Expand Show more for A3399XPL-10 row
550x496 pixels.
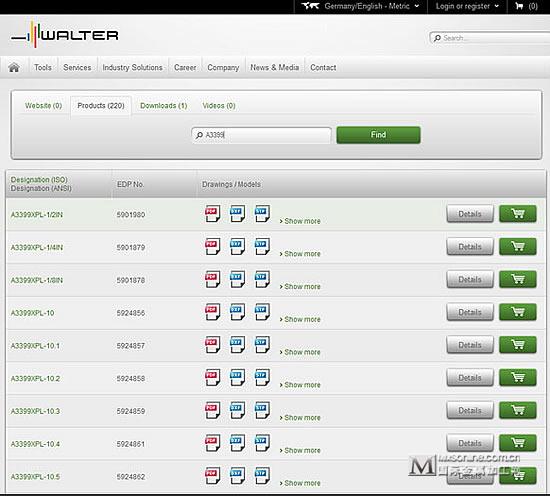coord(300,320)
